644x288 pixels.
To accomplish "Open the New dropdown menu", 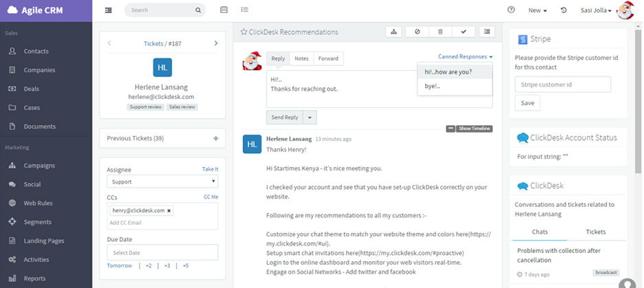I will (x=537, y=11).
